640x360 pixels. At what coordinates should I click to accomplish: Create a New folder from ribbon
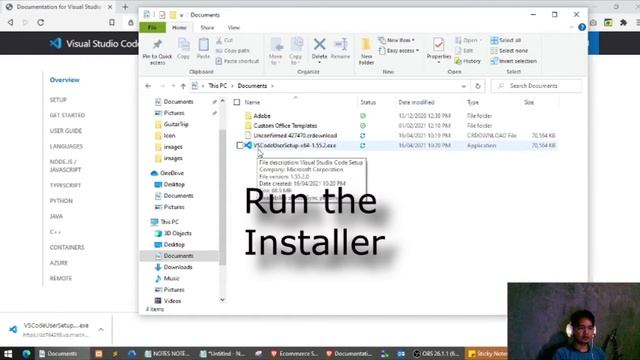click(366, 51)
